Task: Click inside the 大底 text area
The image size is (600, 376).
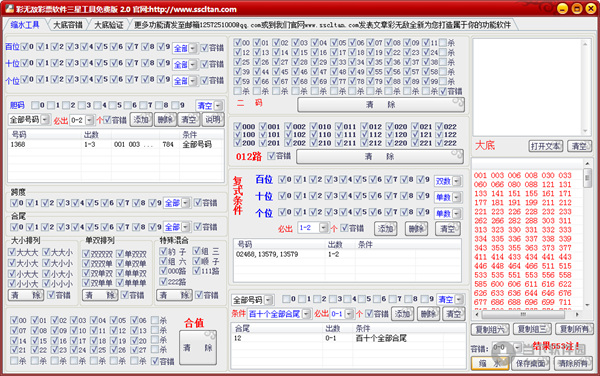Action: 528,87
